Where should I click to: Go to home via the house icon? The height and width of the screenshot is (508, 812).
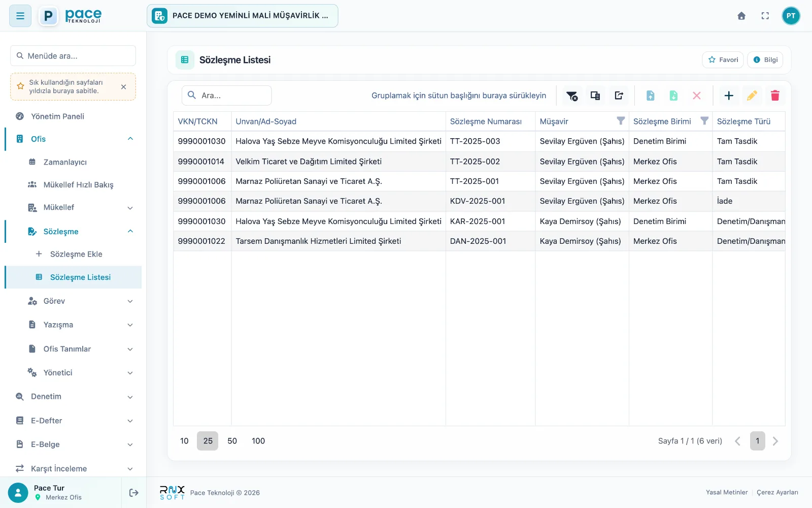[741, 16]
